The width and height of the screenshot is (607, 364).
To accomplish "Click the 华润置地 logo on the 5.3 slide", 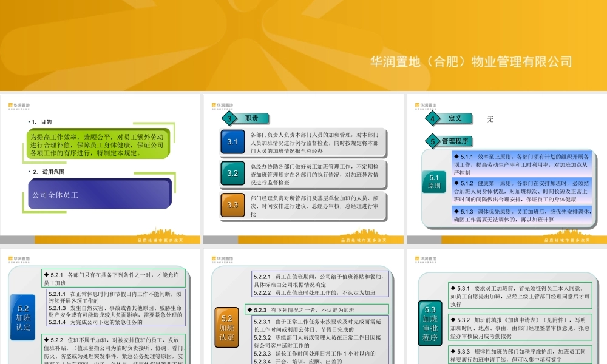I will [x=426, y=260].
